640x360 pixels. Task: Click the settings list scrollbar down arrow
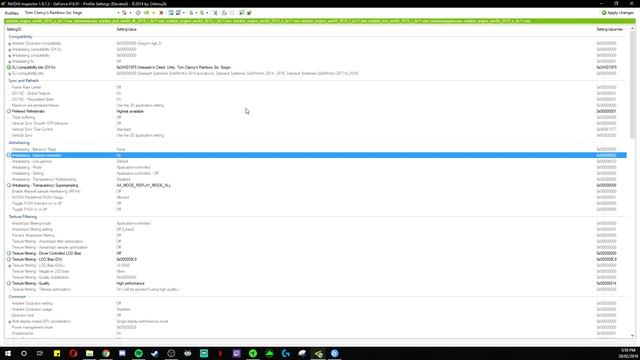[x=632, y=336]
